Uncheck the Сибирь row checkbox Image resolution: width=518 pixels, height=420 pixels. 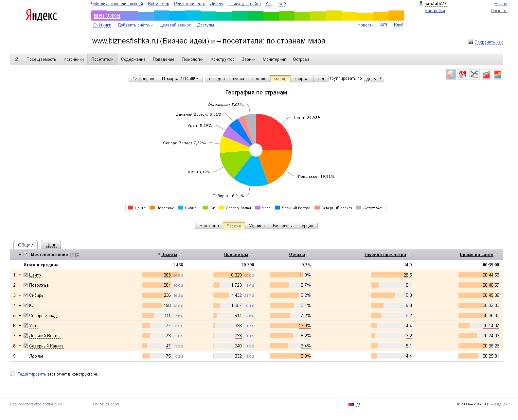26,295
